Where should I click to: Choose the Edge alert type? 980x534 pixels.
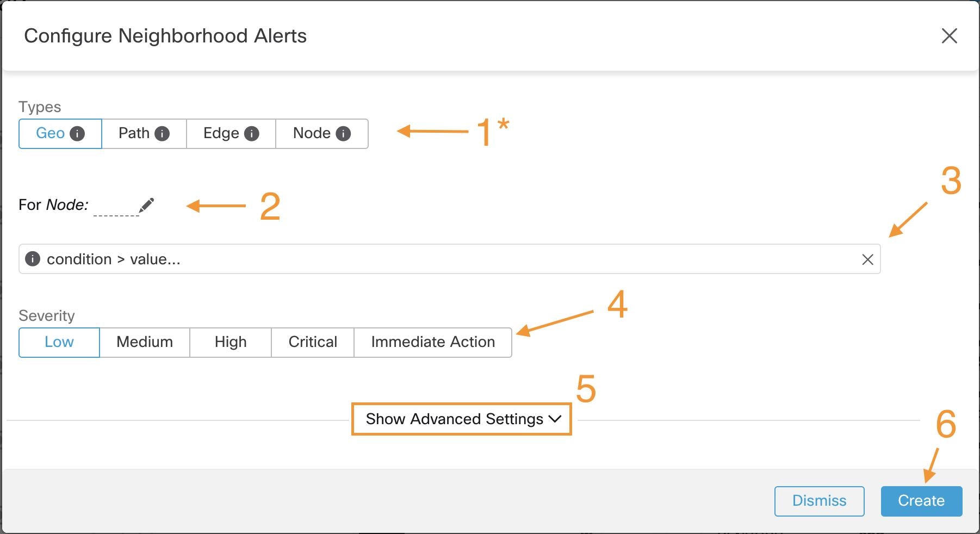pyautogui.click(x=221, y=134)
